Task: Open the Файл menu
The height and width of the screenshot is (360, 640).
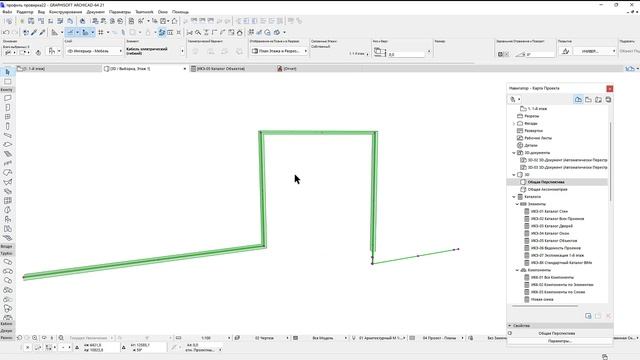Action: point(7,12)
